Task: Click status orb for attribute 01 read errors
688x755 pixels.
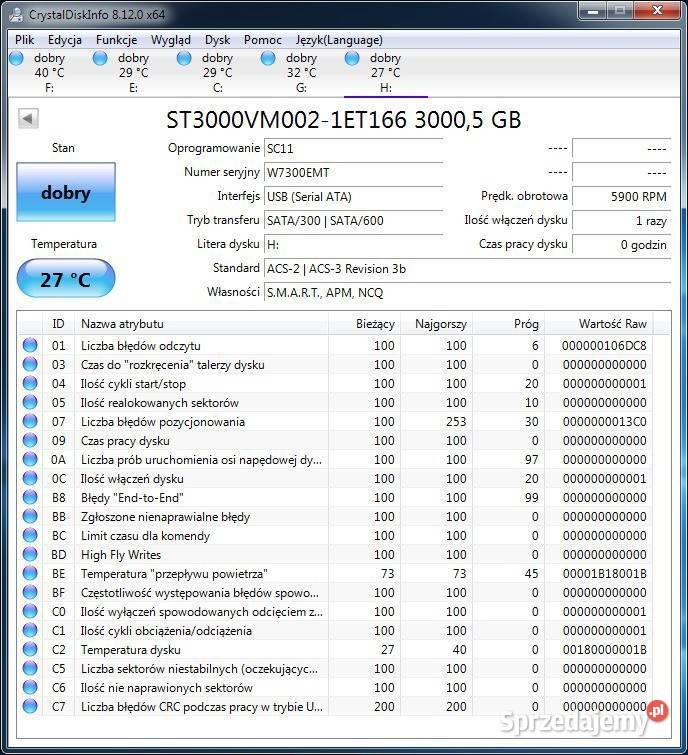Action: click(30, 346)
